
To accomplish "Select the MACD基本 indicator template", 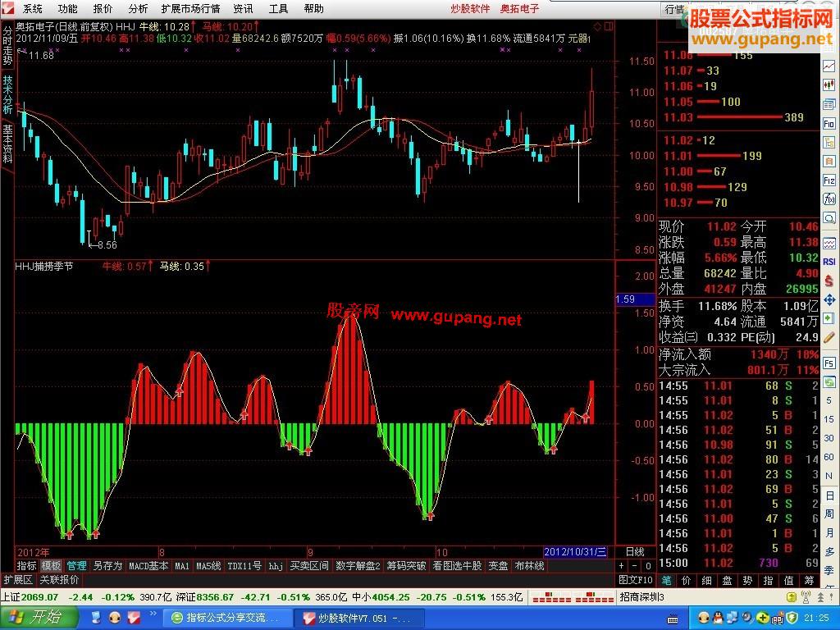I will click(x=149, y=566).
